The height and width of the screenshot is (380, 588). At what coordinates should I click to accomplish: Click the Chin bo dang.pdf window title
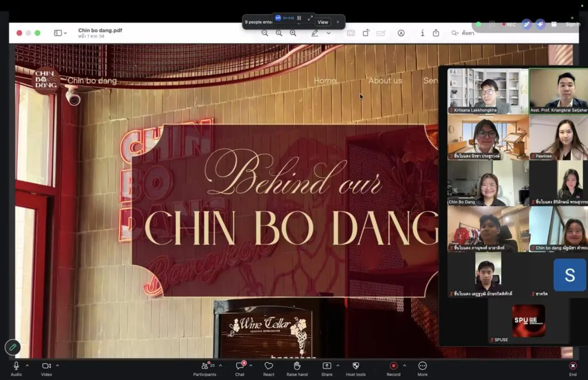point(100,30)
